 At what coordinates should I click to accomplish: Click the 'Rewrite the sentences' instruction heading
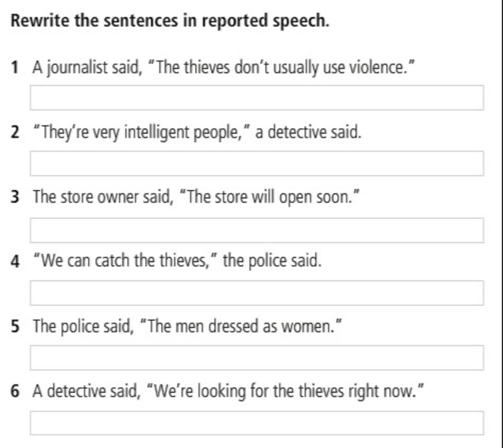170,21
